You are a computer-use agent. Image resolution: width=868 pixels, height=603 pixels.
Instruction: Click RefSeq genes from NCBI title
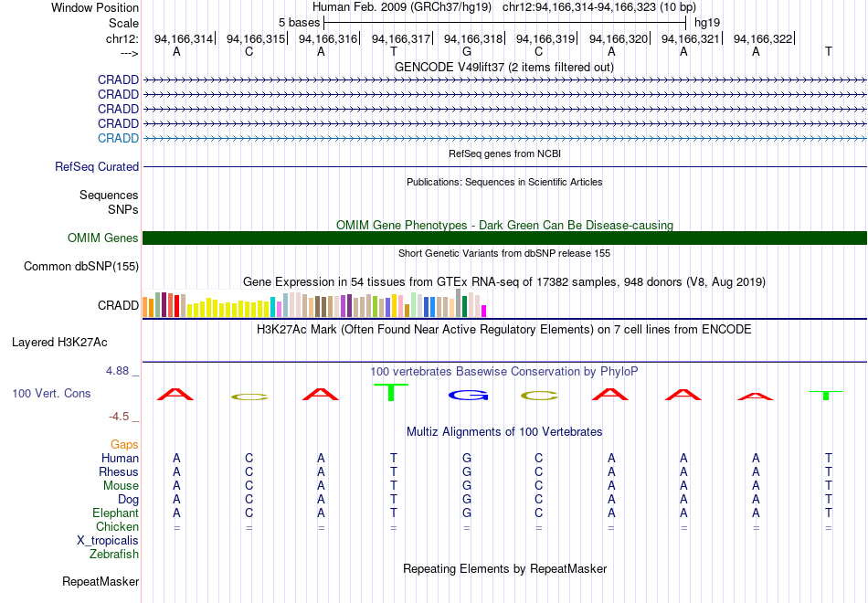coord(504,153)
